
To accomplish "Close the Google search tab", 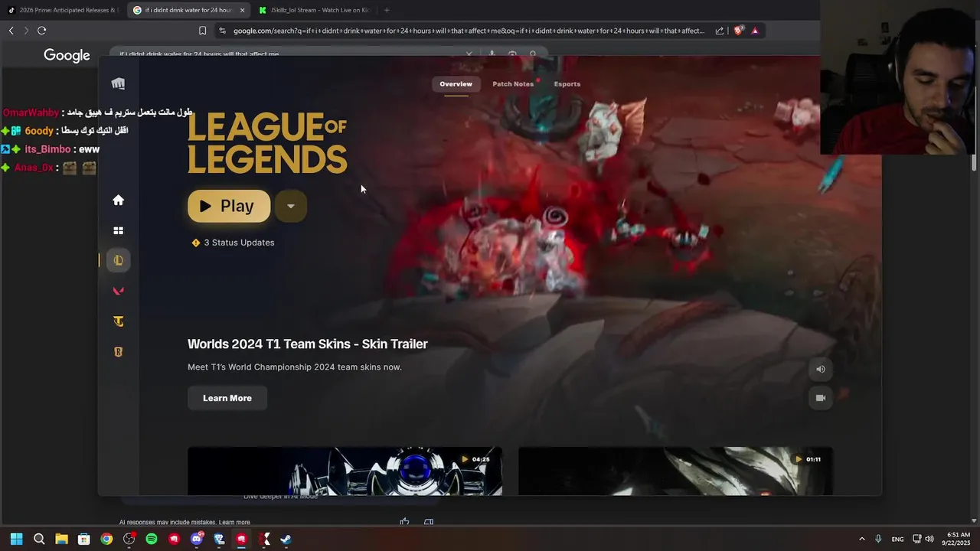I will [x=242, y=10].
